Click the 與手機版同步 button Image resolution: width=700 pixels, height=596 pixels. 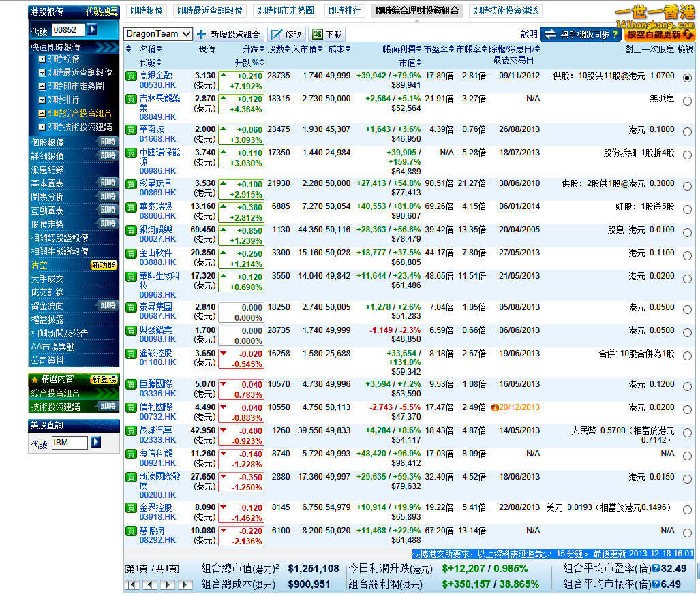click(581, 34)
